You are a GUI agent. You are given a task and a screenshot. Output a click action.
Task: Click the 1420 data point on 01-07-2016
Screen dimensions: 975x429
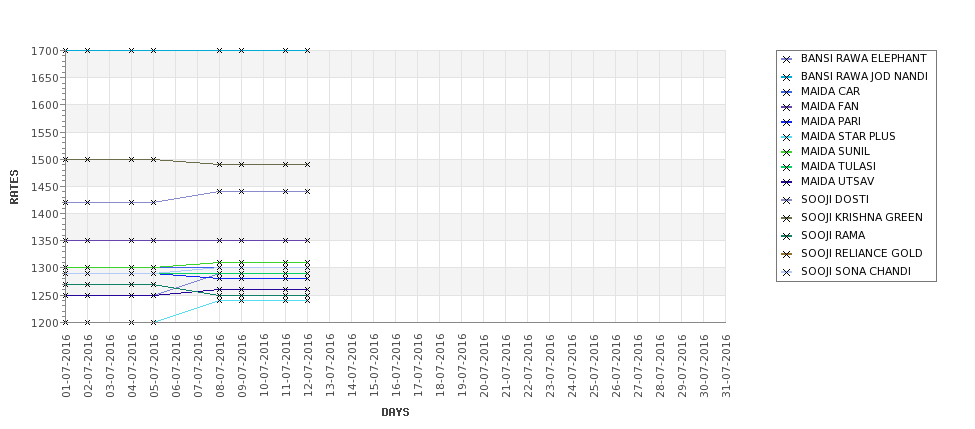tap(65, 202)
